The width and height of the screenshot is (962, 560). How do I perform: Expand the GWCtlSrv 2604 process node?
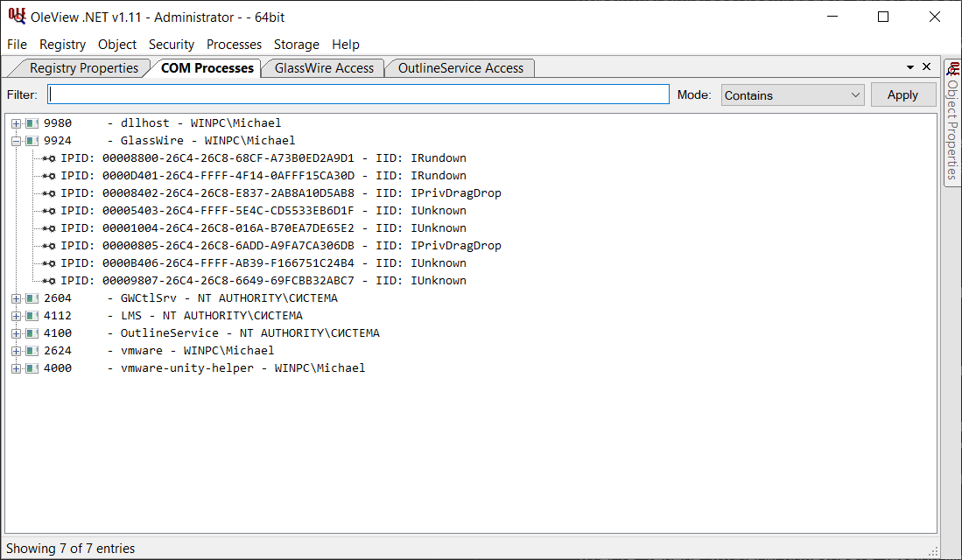[16, 298]
